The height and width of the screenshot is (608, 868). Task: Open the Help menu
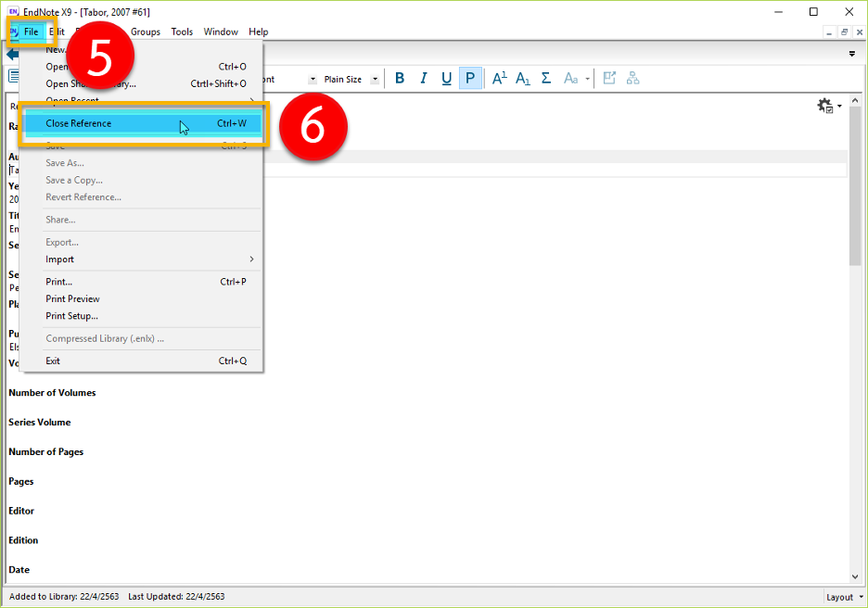258,32
